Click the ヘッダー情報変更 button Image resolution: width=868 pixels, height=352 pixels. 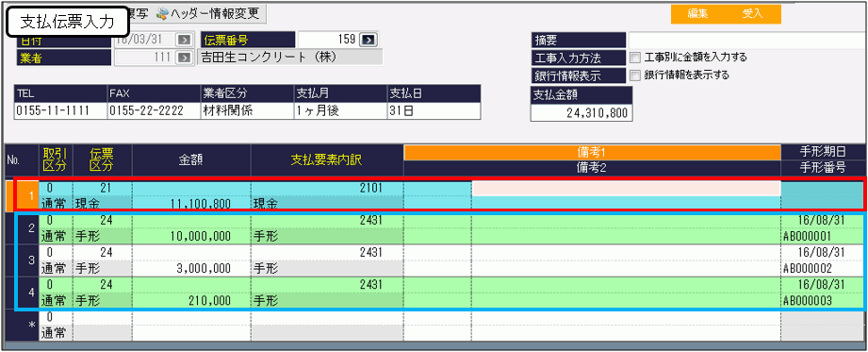(x=208, y=14)
